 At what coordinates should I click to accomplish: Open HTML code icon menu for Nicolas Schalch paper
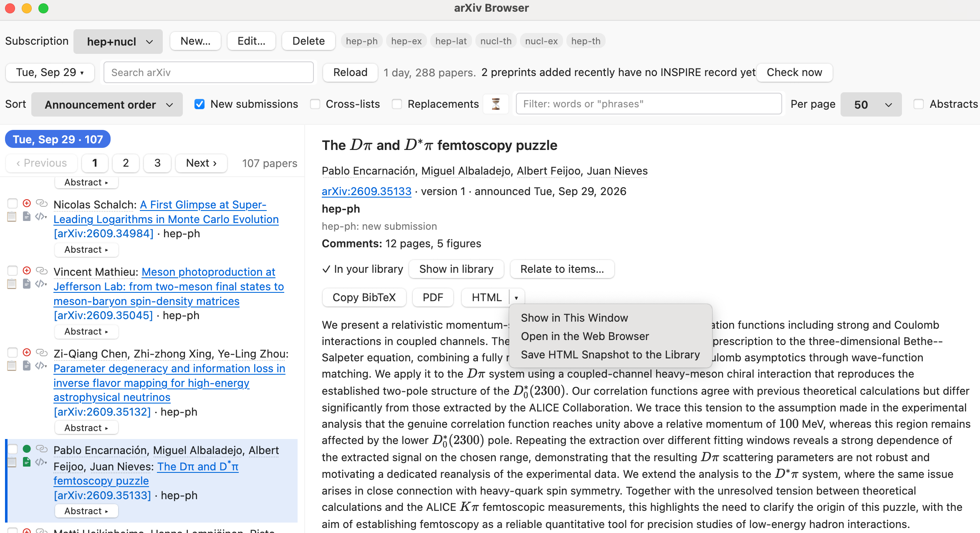(40, 216)
